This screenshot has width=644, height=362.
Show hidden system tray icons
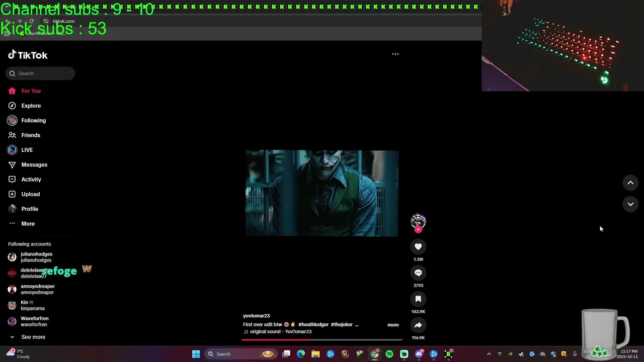point(489,354)
